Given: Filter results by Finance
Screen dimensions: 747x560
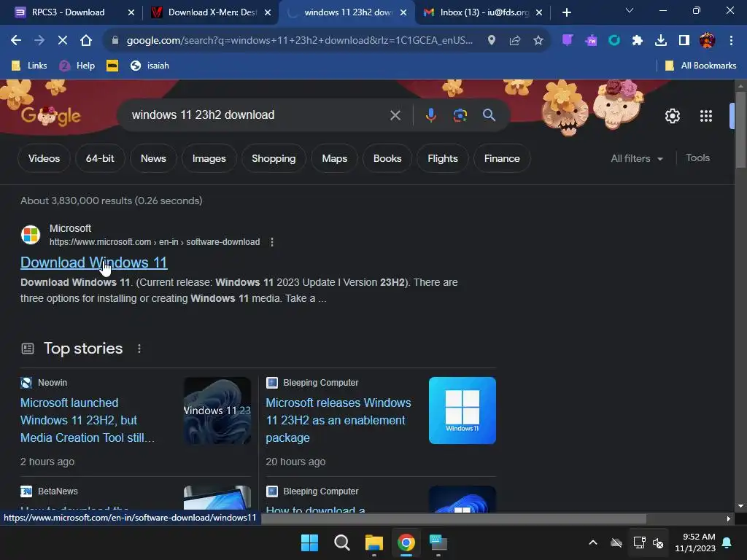Looking at the screenshot, I should click(x=502, y=158).
